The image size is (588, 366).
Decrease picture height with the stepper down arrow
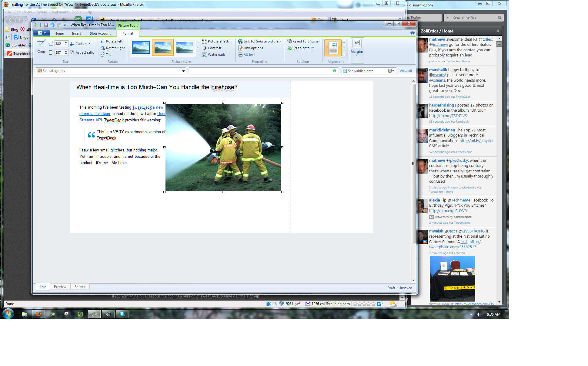pyautogui.click(x=66, y=54)
